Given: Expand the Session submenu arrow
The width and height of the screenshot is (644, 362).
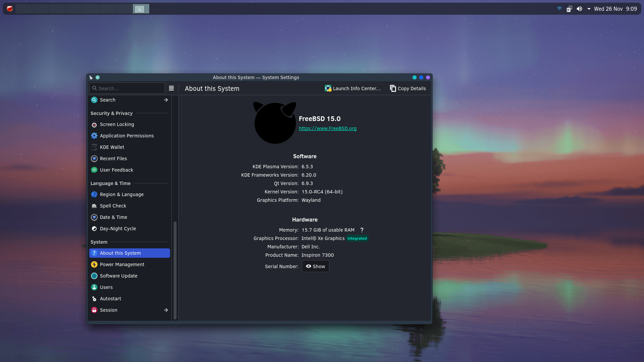Looking at the screenshot, I should coord(166,310).
